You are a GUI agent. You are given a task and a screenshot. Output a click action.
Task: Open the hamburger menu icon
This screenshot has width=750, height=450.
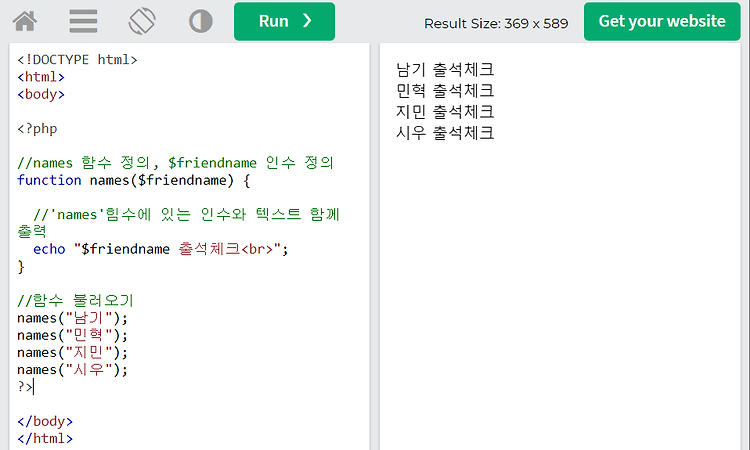click(83, 21)
